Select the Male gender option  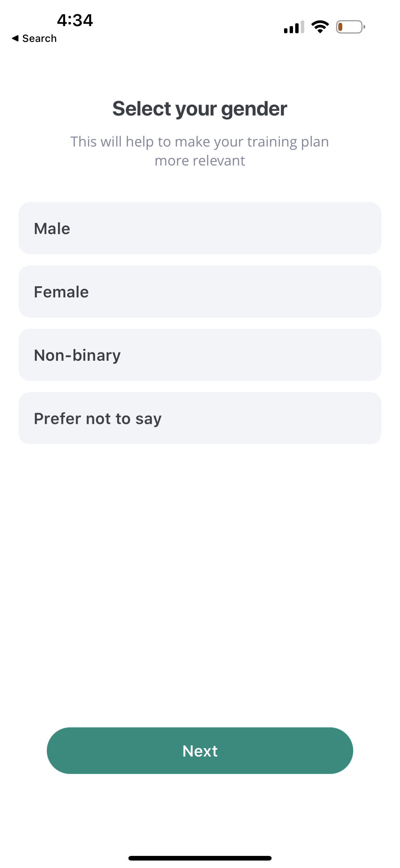pyautogui.click(x=200, y=228)
